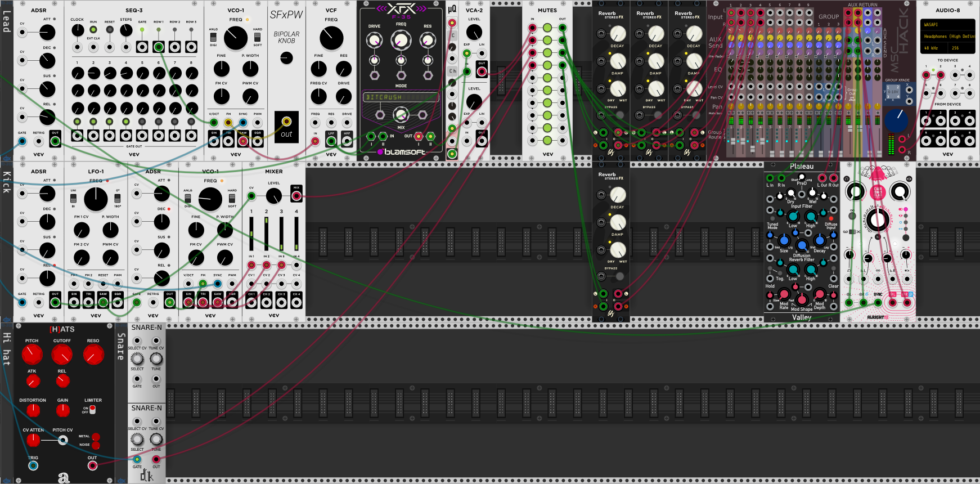Click FREQ knob on Kick row VCO-1
The height and width of the screenshot is (484, 980).
click(210, 199)
